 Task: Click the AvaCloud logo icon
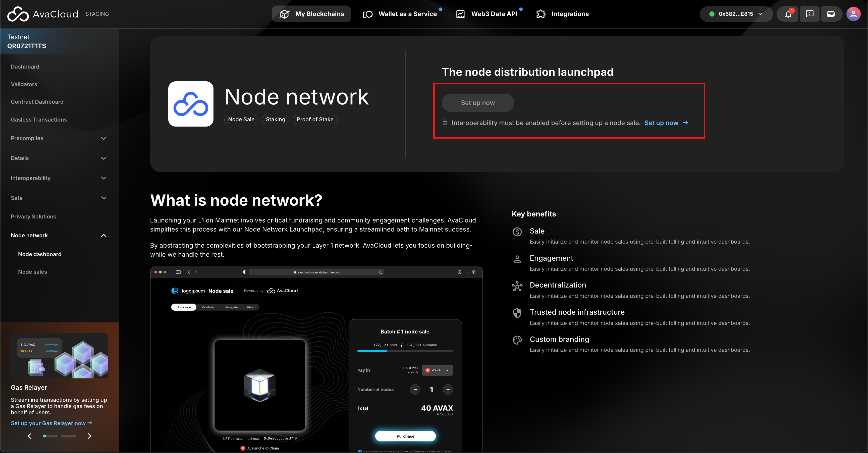click(18, 14)
